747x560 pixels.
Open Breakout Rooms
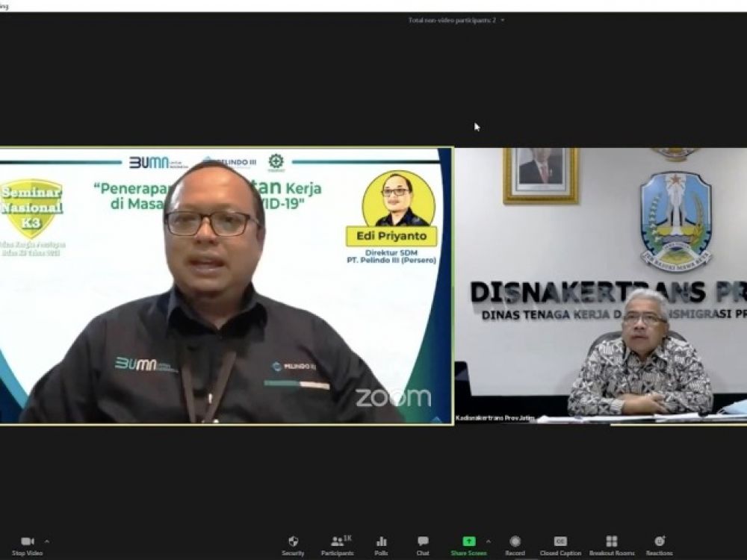(x=611, y=541)
